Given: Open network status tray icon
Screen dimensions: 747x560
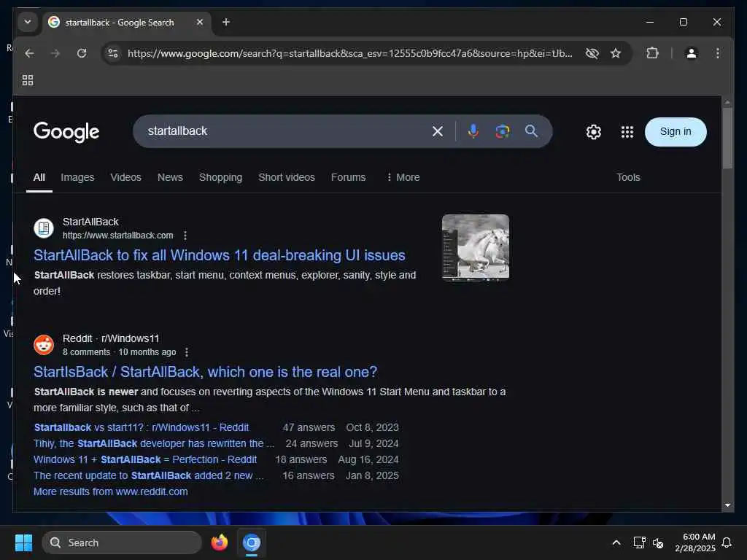Looking at the screenshot, I should coord(639,542).
